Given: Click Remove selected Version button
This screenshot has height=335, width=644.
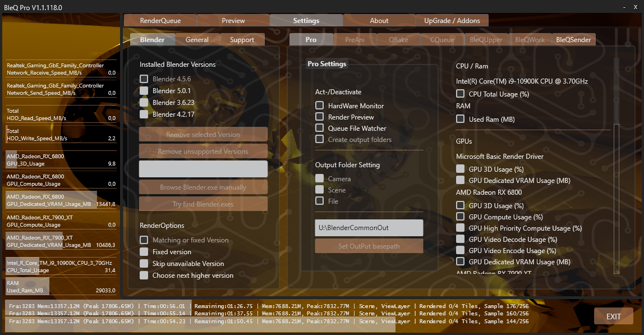Looking at the screenshot, I should click(x=203, y=135).
